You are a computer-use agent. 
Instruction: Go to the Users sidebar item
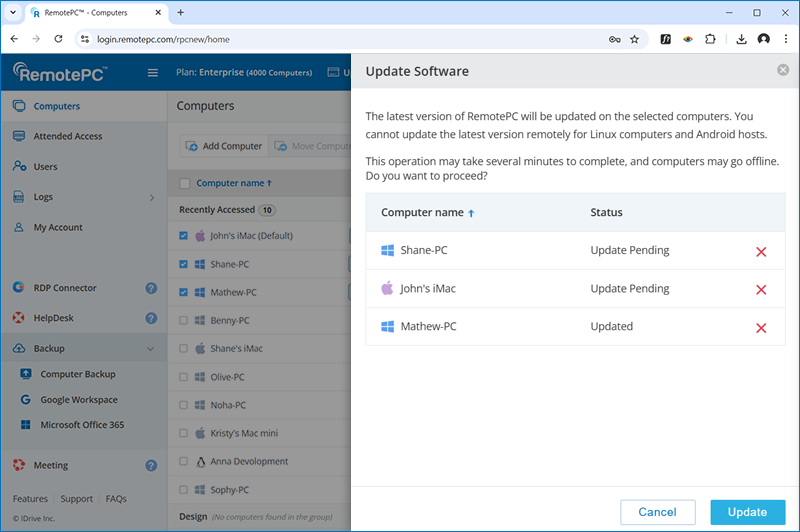(45, 167)
